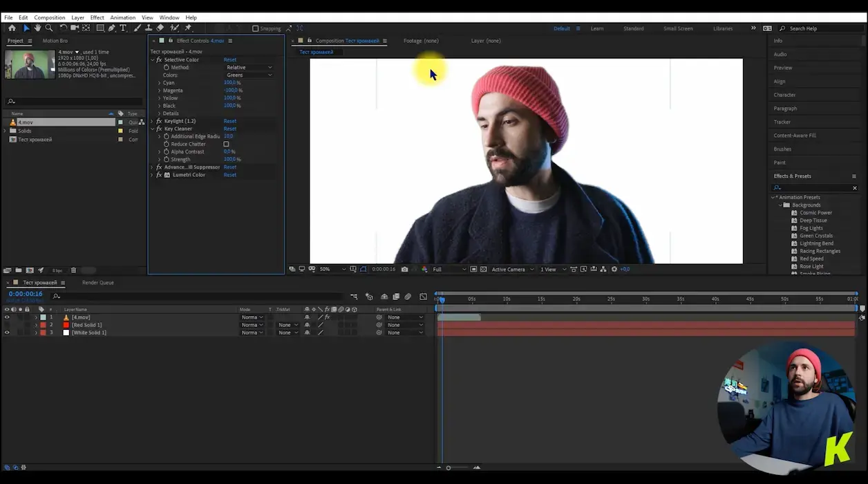
Task: Switch to the Learn workspace
Action: coord(597,28)
